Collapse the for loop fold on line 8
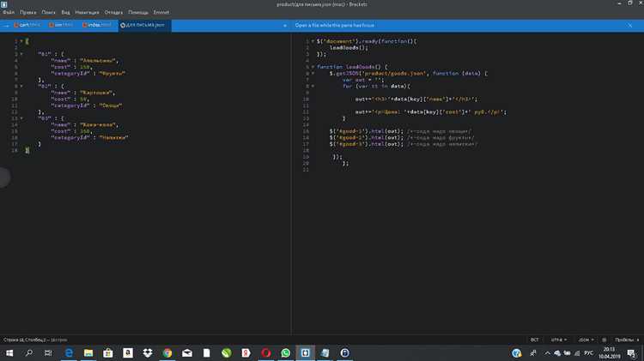The width and height of the screenshot is (644, 361). (313, 86)
